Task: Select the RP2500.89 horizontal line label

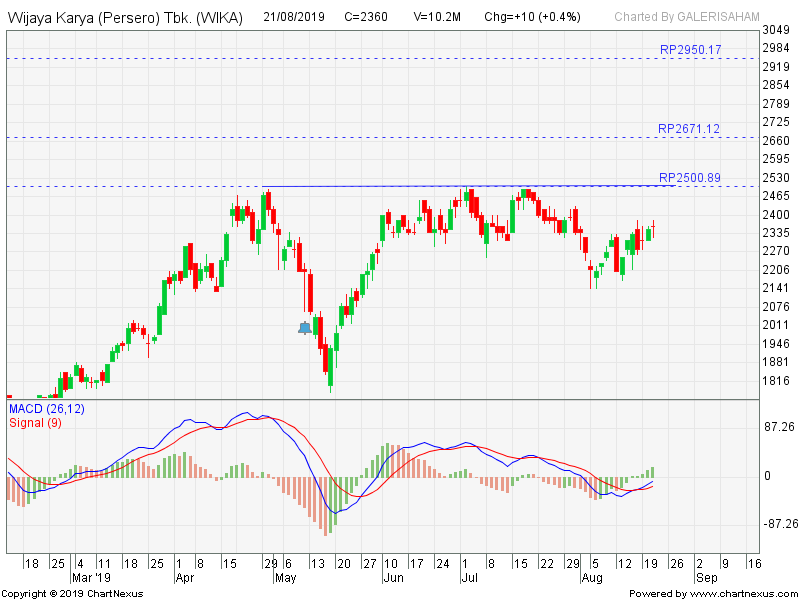Action: coord(690,178)
